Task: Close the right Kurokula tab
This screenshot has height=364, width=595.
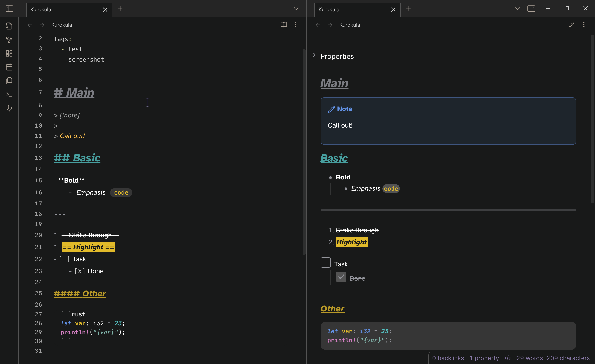Action: [x=393, y=10]
